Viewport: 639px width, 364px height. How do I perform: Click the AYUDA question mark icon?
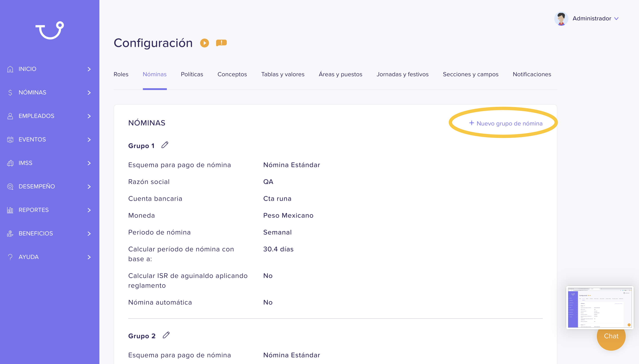pos(10,257)
